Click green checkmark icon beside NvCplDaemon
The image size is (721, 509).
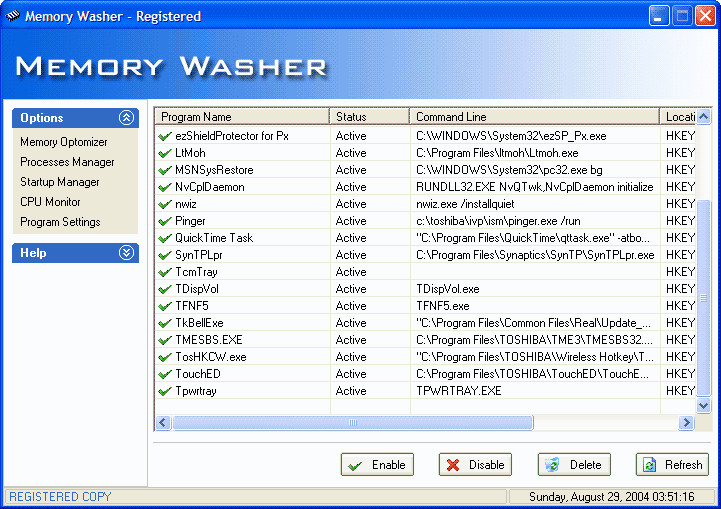click(x=165, y=188)
